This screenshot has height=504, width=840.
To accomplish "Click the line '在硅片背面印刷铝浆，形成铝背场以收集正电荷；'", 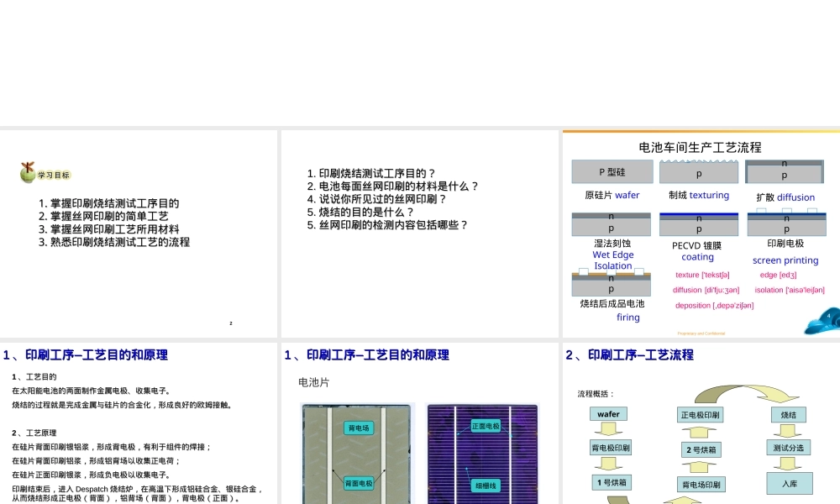I will point(97,461).
